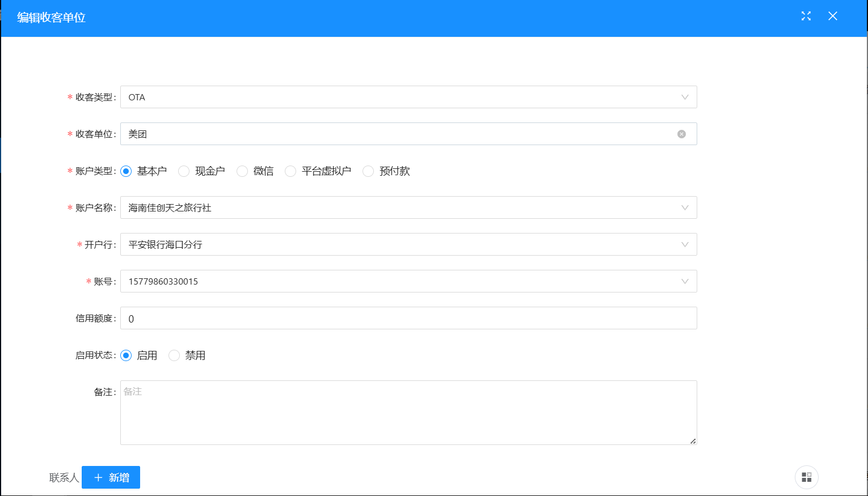Set status to 禁用
The image size is (868, 496).
point(174,355)
